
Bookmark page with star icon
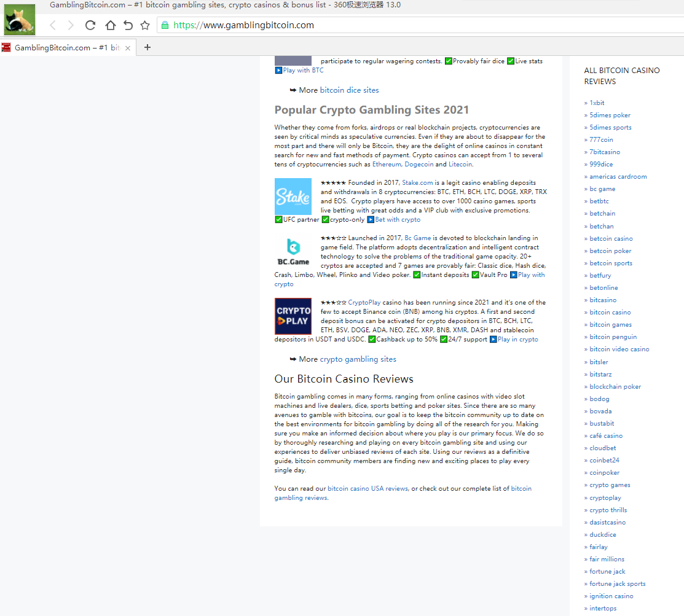coord(145,25)
